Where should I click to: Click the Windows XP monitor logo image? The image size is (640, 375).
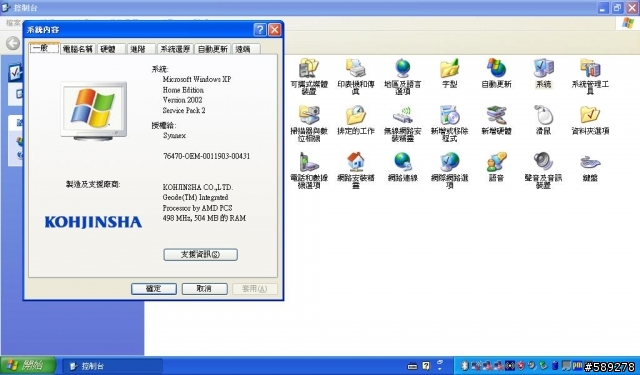tap(93, 111)
